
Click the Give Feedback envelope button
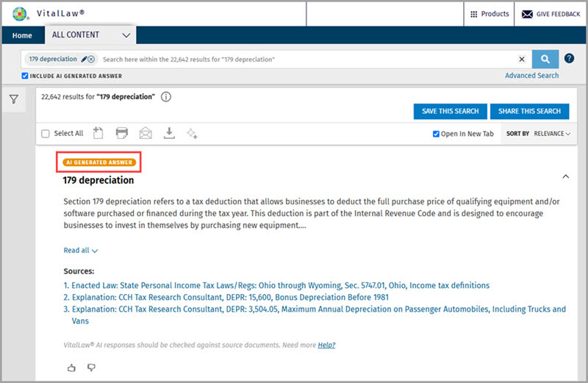coord(551,14)
